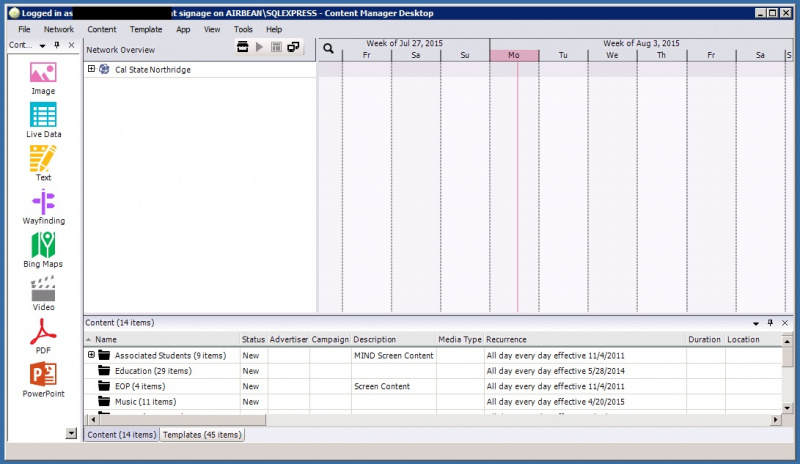Open the Content panel options dropdown arrow
This screenshot has height=464, width=800.
pyautogui.click(x=756, y=323)
